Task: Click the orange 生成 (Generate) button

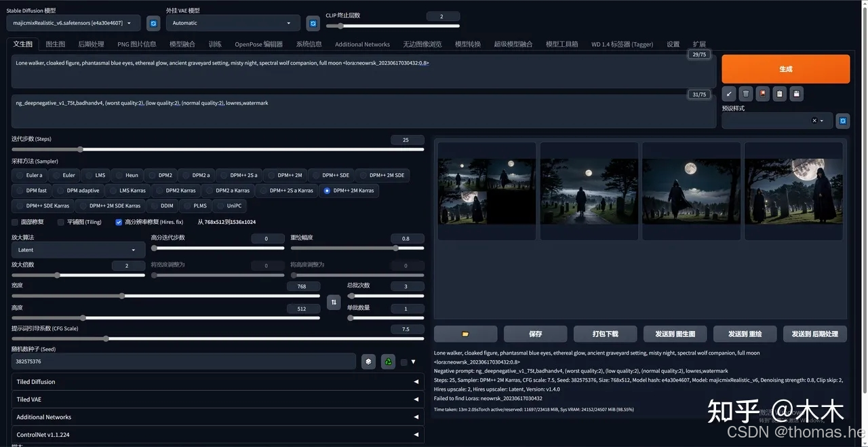Action: click(x=785, y=69)
